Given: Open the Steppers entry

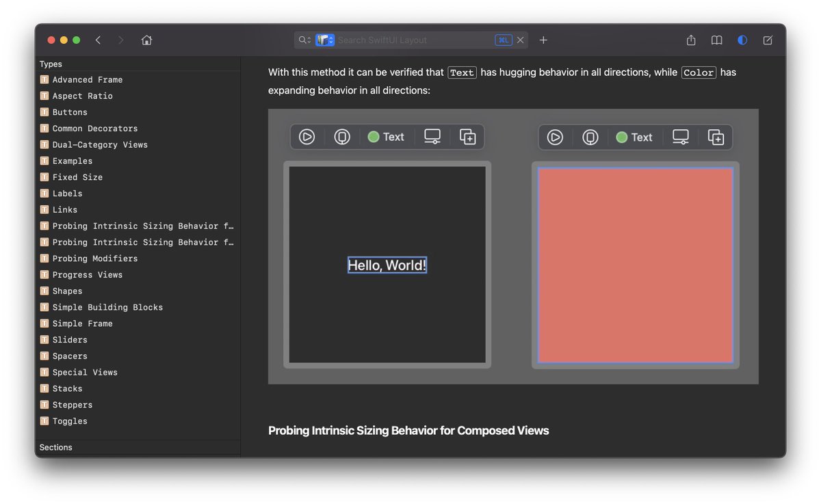Looking at the screenshot, I should (138, 405).
